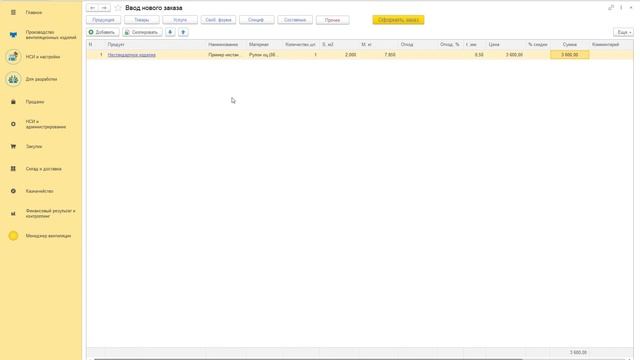
Task: Open the Закупки cart icon
Action: coord(13,146)
